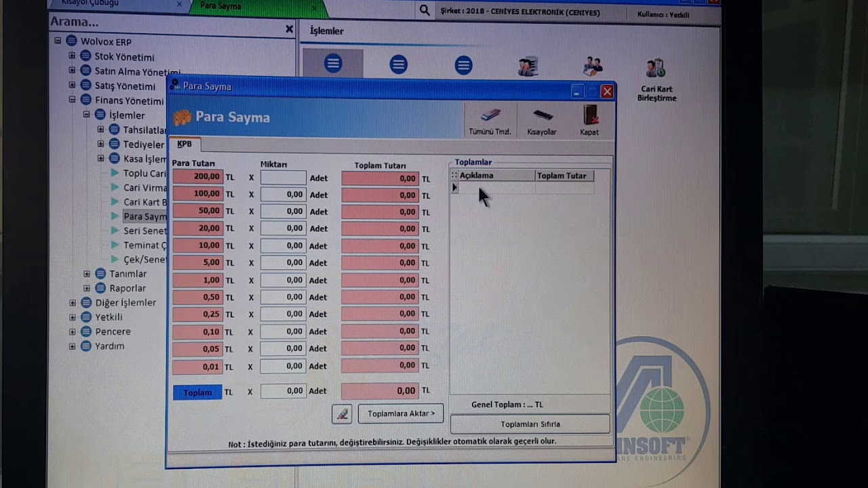Viewport: 868px width, 488px height.
Task: Click the first blue circle icon under İşlemler
Action: 333,64
